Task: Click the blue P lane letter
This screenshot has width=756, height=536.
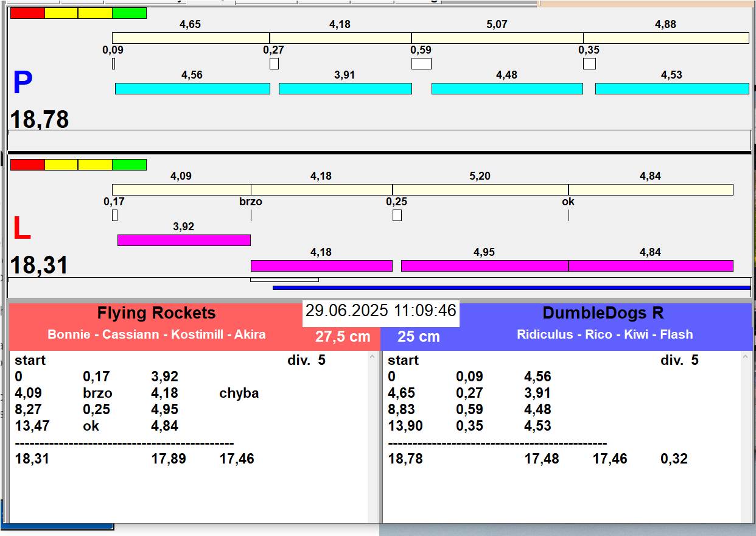Action: click(23, 83)
